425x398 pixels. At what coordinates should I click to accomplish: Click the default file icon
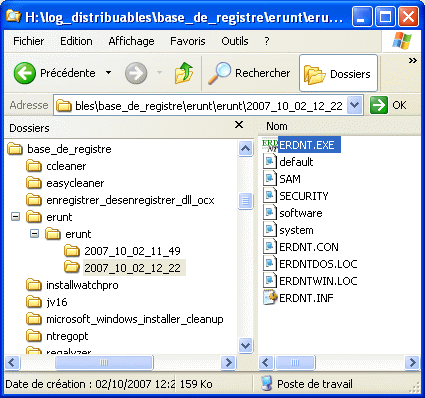point(270,162)
